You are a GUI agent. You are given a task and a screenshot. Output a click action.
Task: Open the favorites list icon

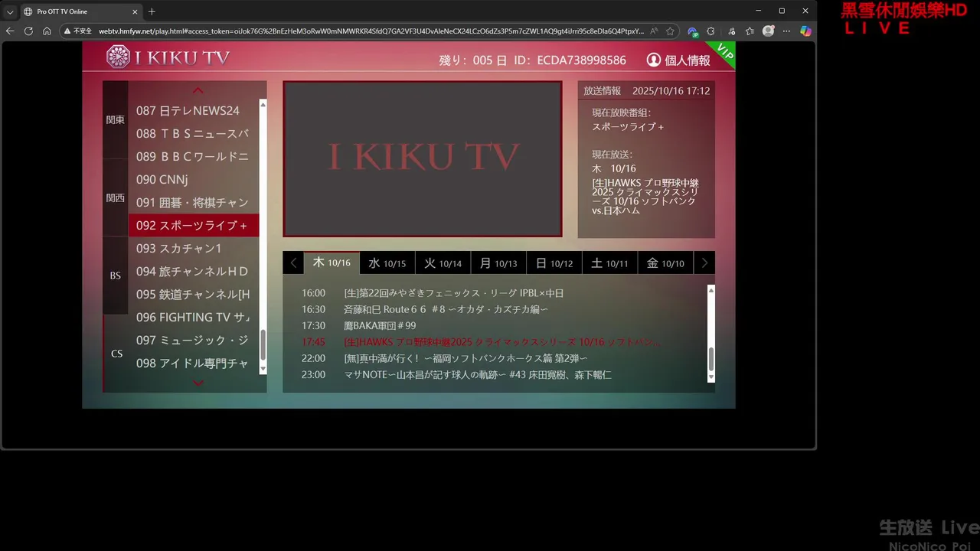[x=750, y=31]
